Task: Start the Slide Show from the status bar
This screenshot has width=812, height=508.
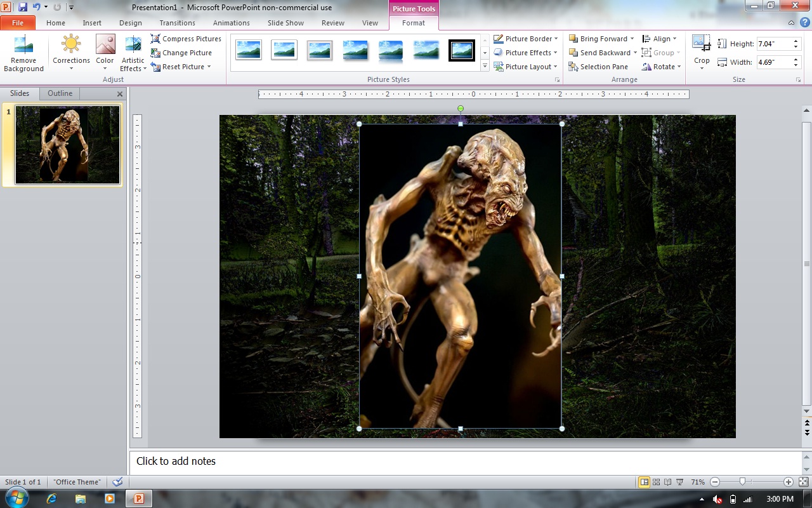Action: pos(679,482)
